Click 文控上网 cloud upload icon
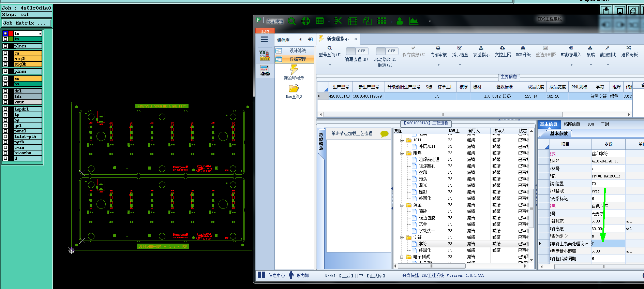644x289 pixels. click(503, 48)
